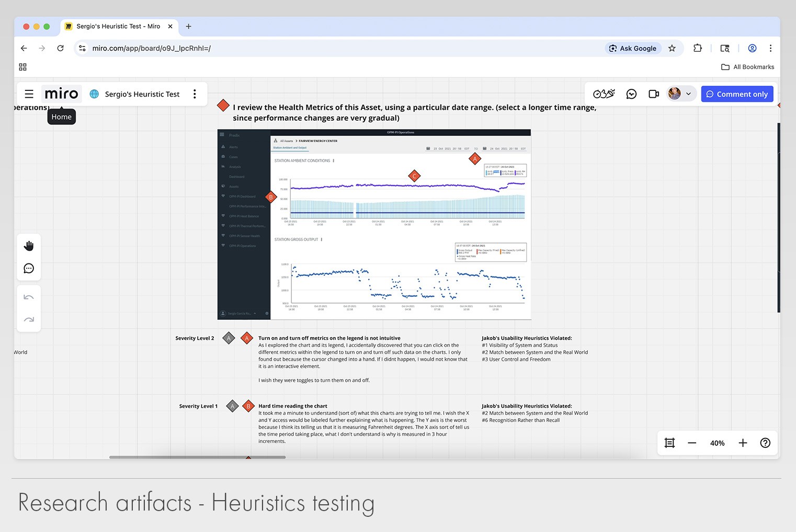
Task: Open a new browser tab
Action: [x=188, y=26]
